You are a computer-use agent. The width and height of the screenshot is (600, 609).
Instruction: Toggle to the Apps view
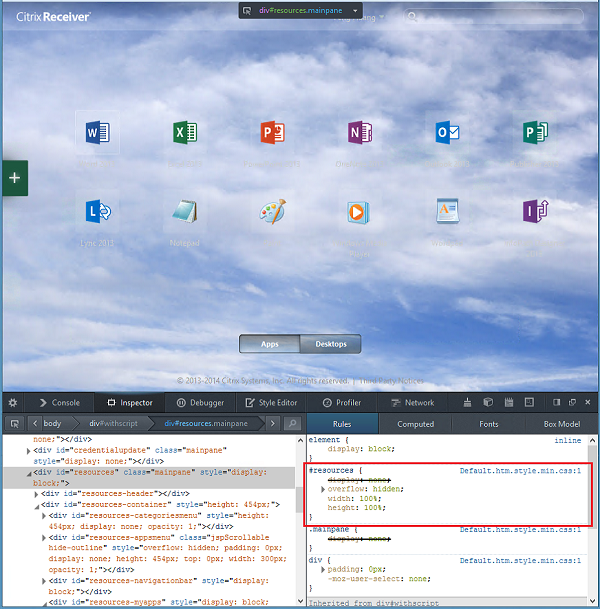pos(269,344)
